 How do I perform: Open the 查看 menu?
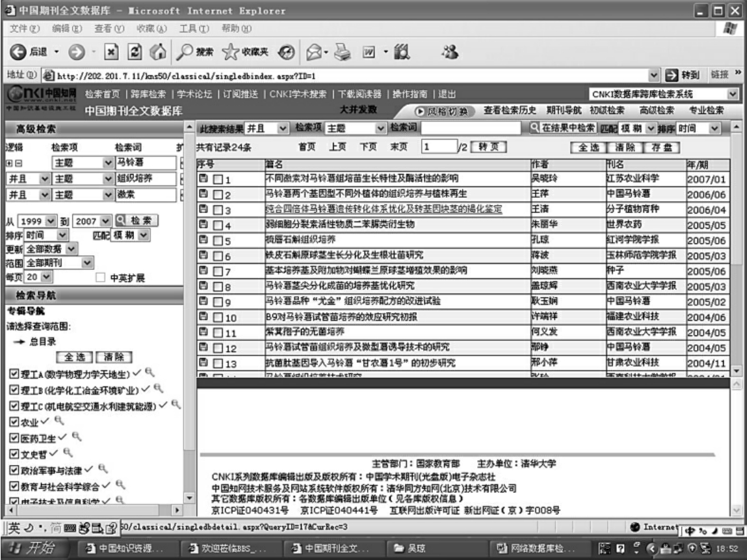coord(109,28)
